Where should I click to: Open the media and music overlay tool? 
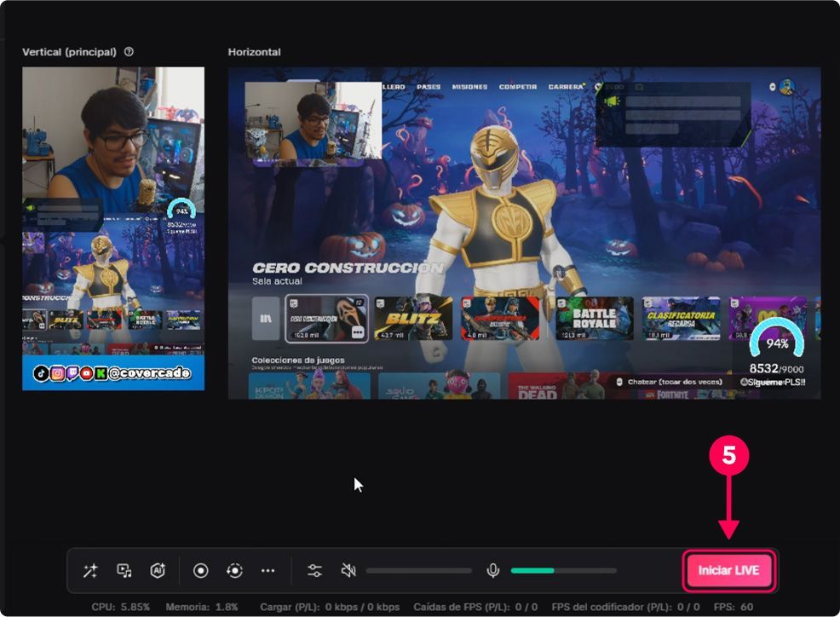pyautogui.click(x=124, y=571)
